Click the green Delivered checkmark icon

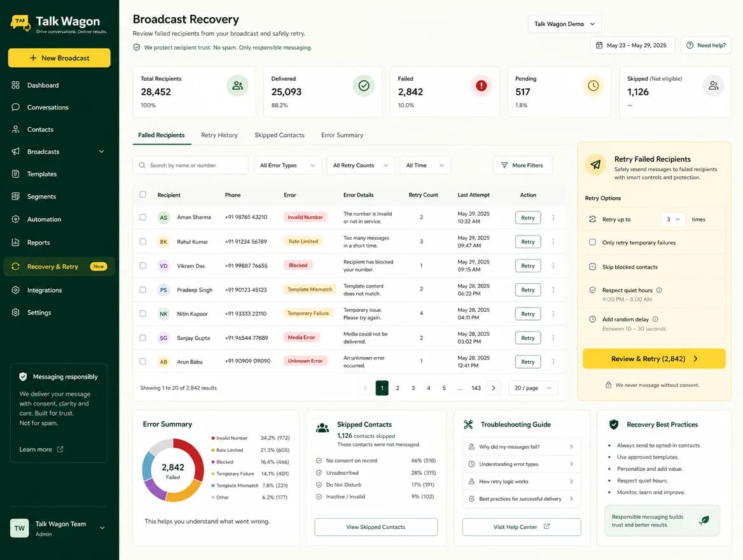[364, 86]
